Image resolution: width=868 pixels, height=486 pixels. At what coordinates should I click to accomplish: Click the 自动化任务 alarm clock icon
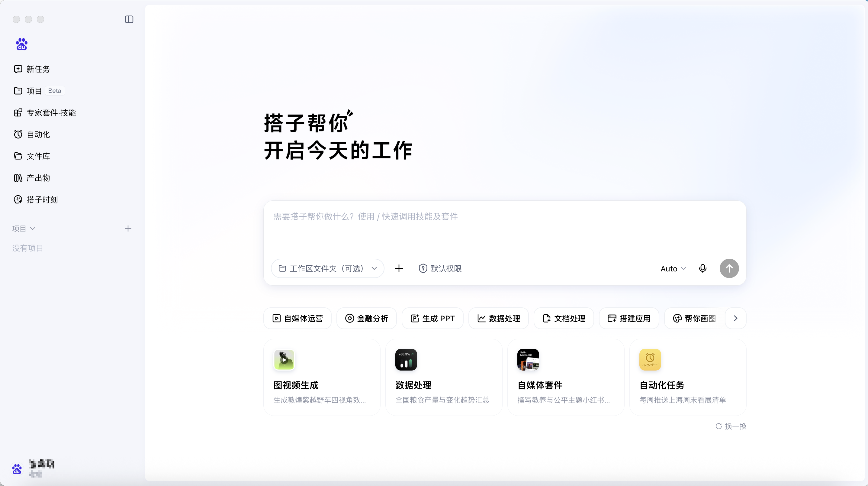pos(650,360)
